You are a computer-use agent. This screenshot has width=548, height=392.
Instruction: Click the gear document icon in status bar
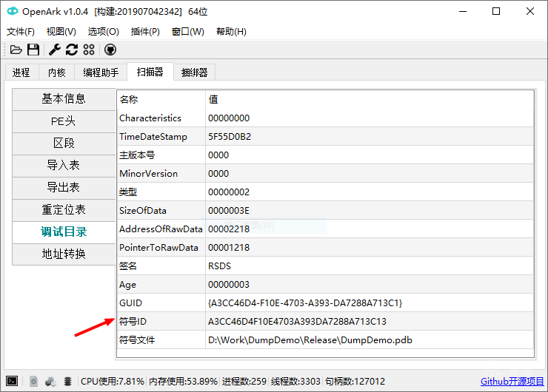[x=33, y=381]
